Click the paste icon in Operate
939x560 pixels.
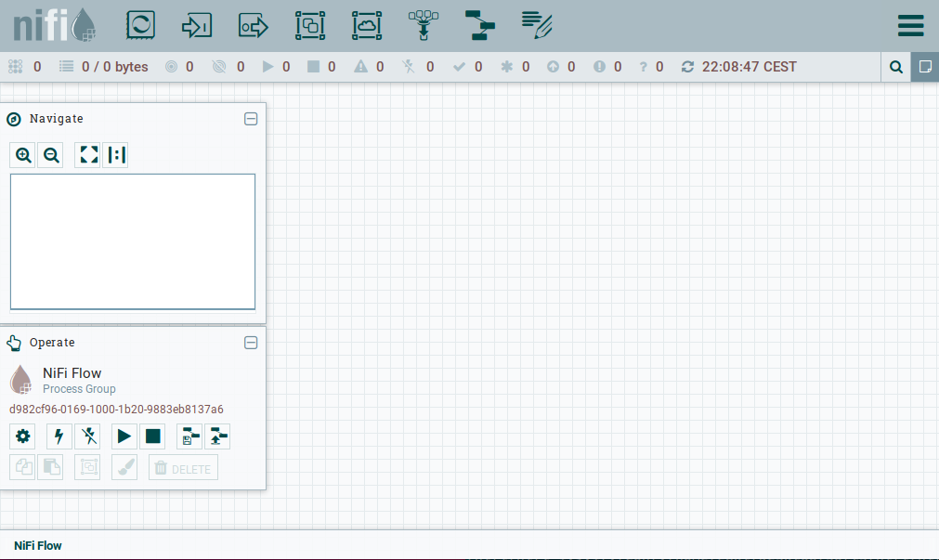tap(51, 467)
